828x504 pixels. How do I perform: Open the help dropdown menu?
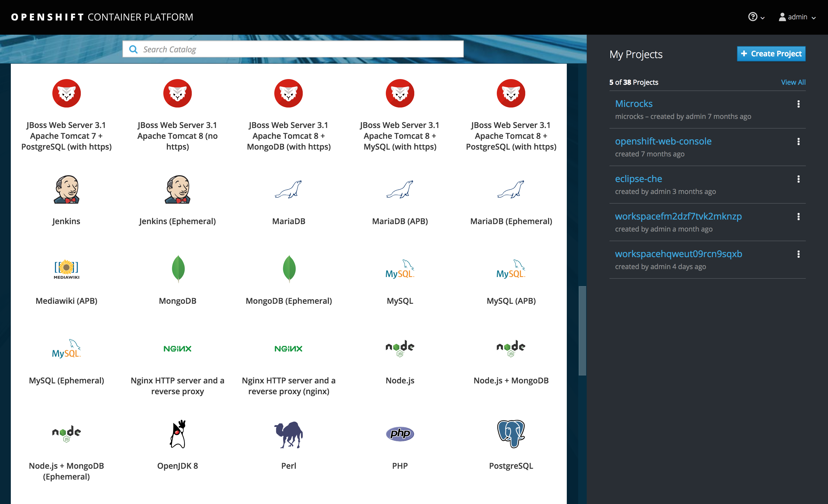coord(756,17)
